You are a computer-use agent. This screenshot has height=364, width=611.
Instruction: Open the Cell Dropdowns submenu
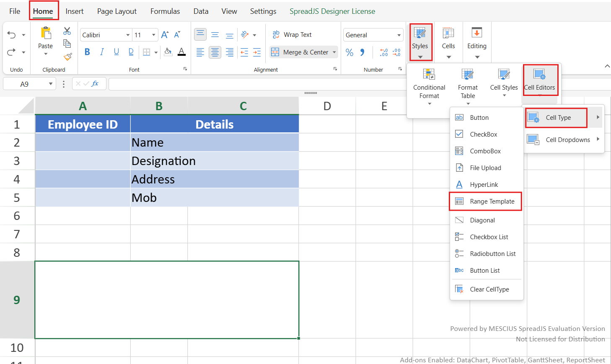click(564, 139)
